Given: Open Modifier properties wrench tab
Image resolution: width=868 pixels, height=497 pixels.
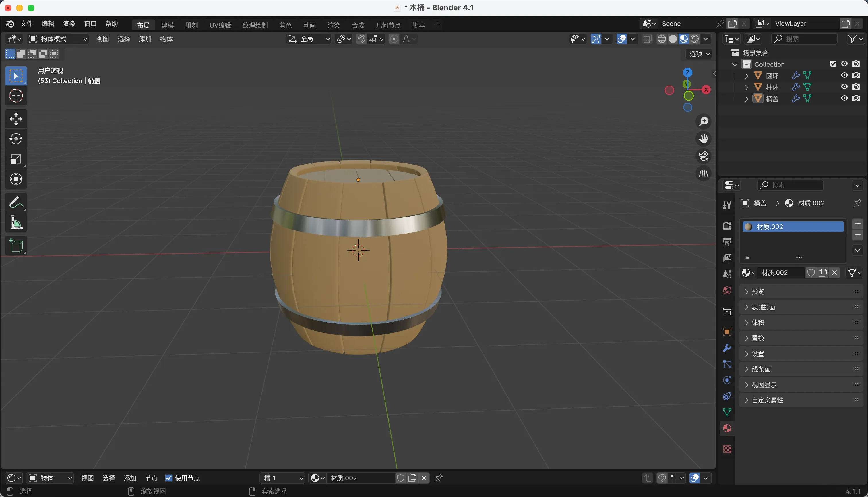Looking at the screenshot, I should 727,348.
